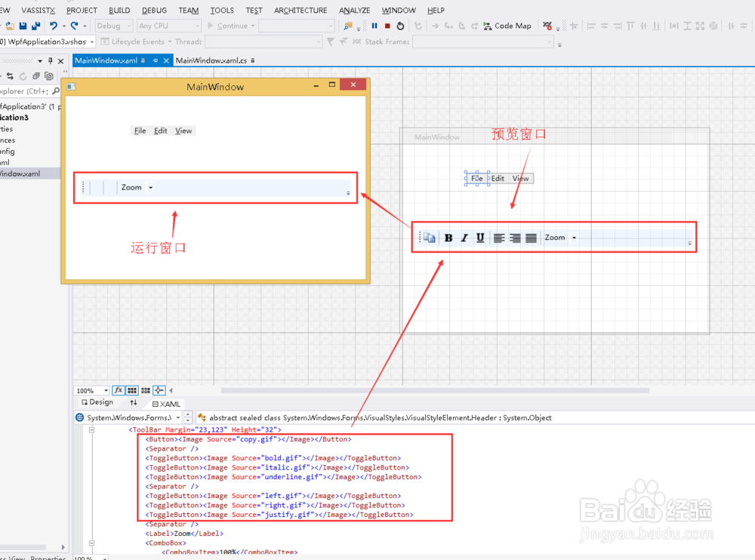Click the Open File folder icon
This screenshot has height=560, width=755.
click(10, 26)
